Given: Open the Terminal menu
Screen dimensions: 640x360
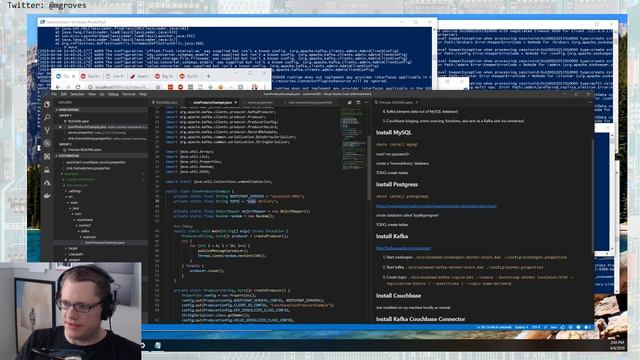Looking at the screenshot, I should tap(129, 94).
